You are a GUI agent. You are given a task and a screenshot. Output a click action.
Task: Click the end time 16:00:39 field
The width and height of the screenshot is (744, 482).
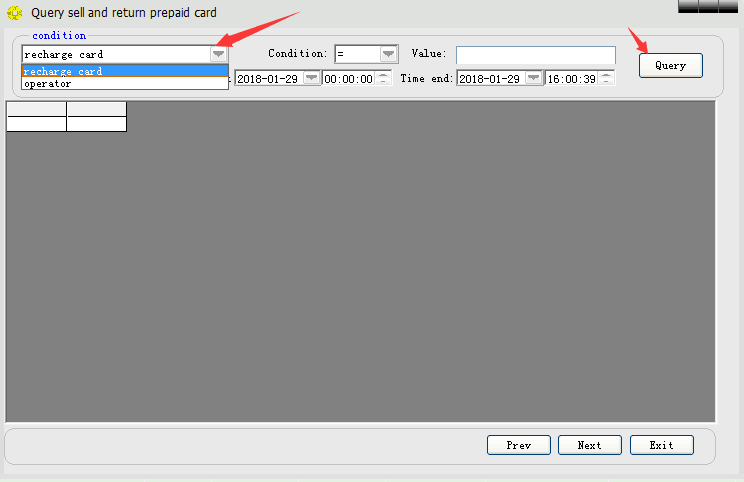572,78
